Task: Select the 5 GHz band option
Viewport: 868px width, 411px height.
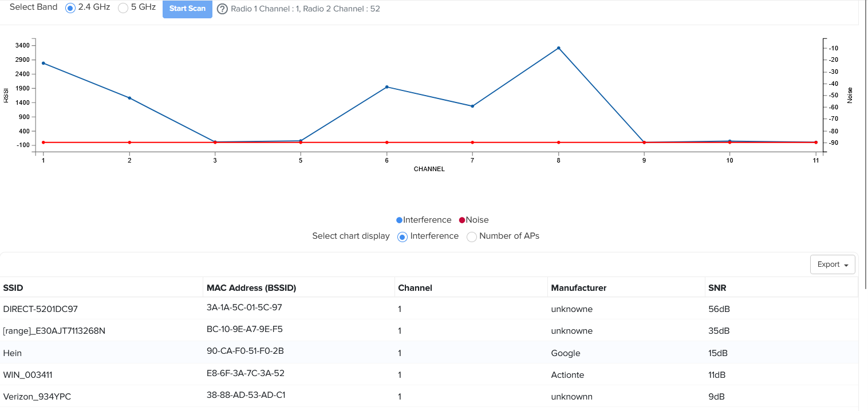Action: click(x=123, y=8)
